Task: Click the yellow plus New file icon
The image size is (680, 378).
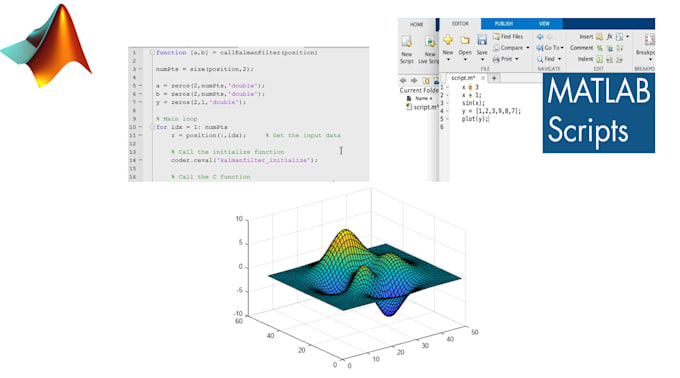Action: pos(448,40)
